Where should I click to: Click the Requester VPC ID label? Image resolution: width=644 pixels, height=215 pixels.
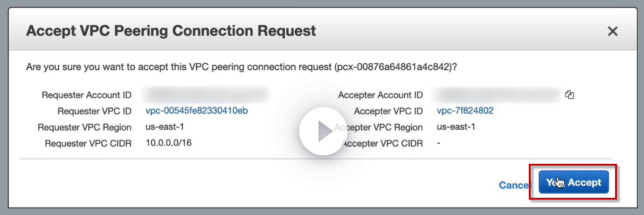[95, 111]
